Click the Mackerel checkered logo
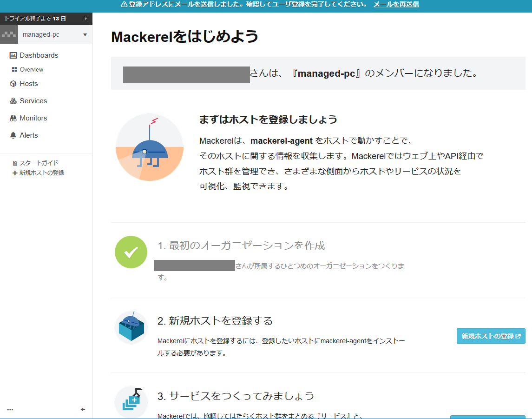Screen dimensions: 532x419 8,34
